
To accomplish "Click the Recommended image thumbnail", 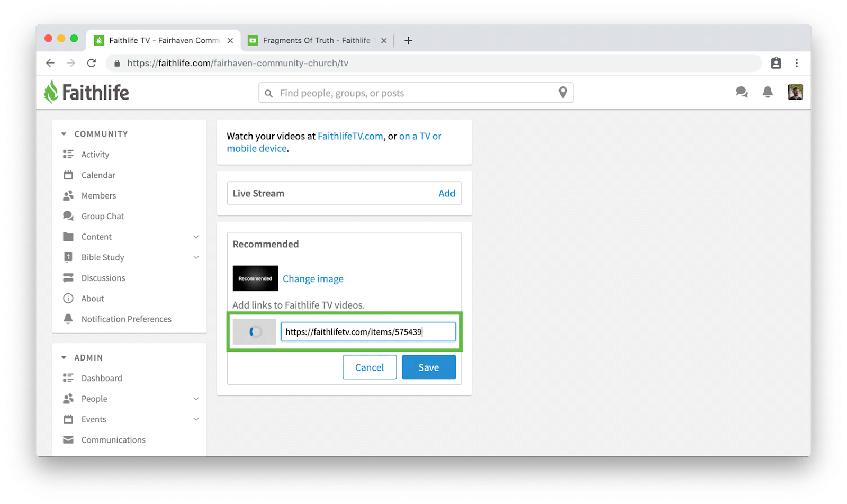I will 255,278.
